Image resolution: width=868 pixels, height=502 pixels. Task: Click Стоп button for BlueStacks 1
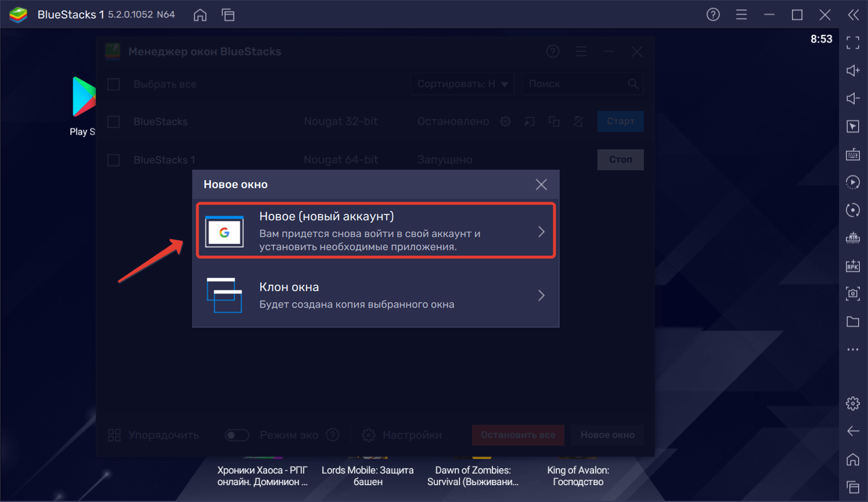coord(620,159)
